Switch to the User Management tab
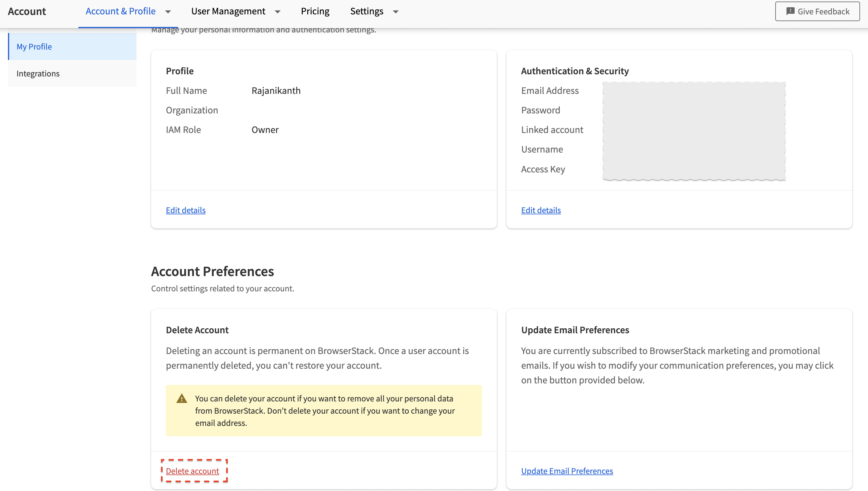 pyautogui.click(x=228, y=11)
